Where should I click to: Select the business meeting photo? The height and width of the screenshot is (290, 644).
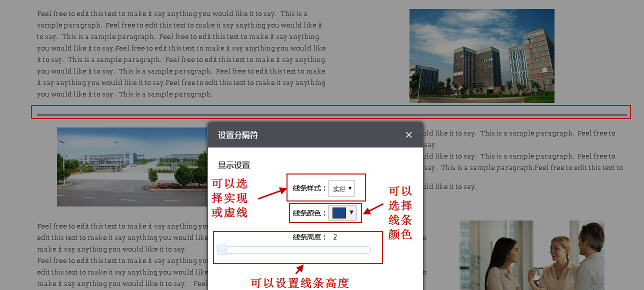click(x=531, y=254)
